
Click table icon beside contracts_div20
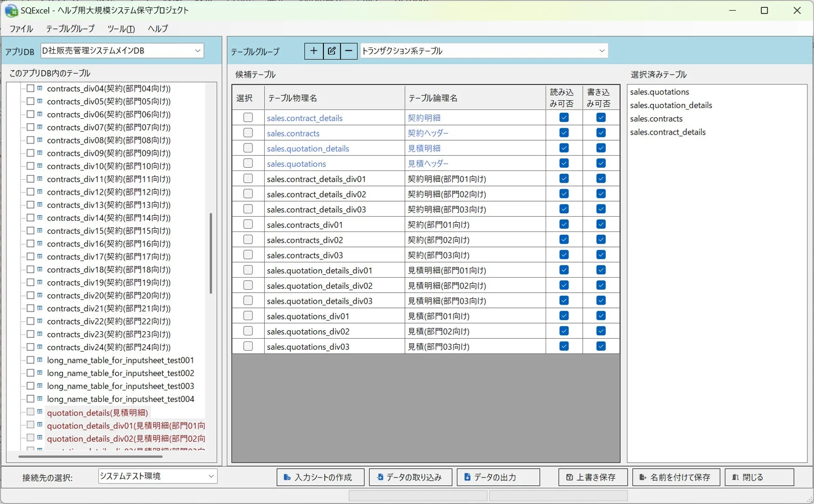coord(40,295)
